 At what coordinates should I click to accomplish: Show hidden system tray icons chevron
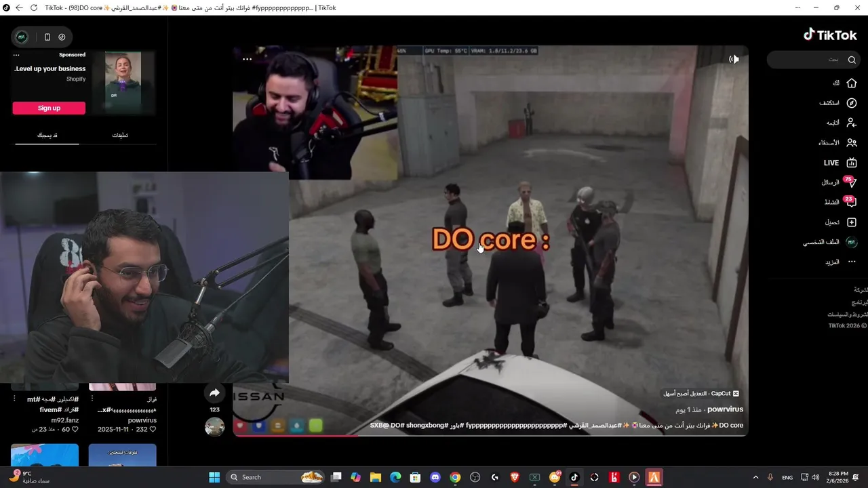pyautogui.click(x=755, y=477)
